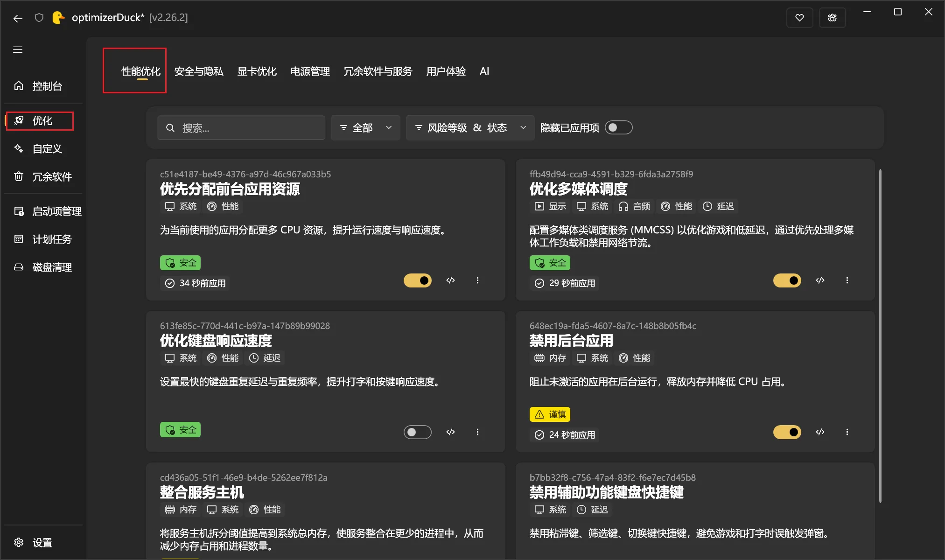Expand 风险等级 & 状态 dropdown
Viewport: 945px width, 560px height.
click(470, 127)
